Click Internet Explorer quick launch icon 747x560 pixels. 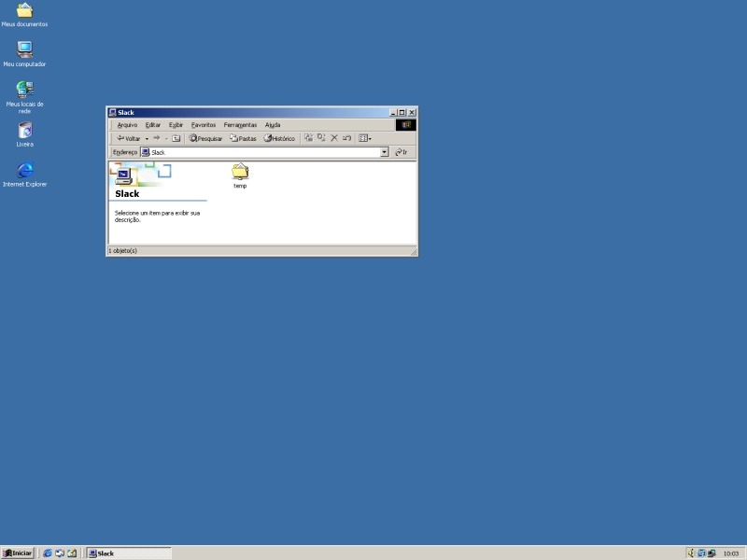48,553
